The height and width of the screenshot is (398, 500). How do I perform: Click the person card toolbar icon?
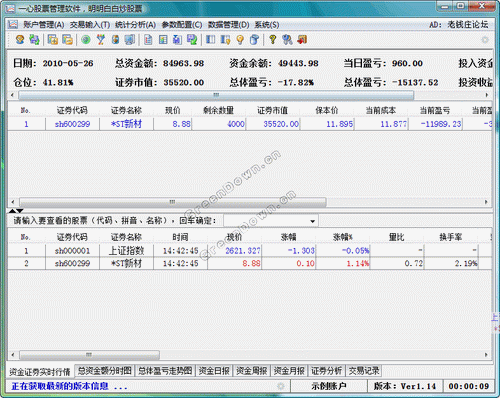115,40
